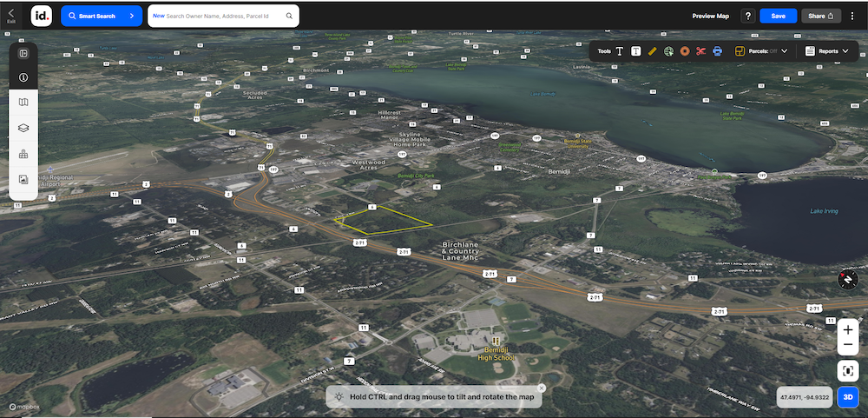Select the boxed text label tool

tap(635, 51)
